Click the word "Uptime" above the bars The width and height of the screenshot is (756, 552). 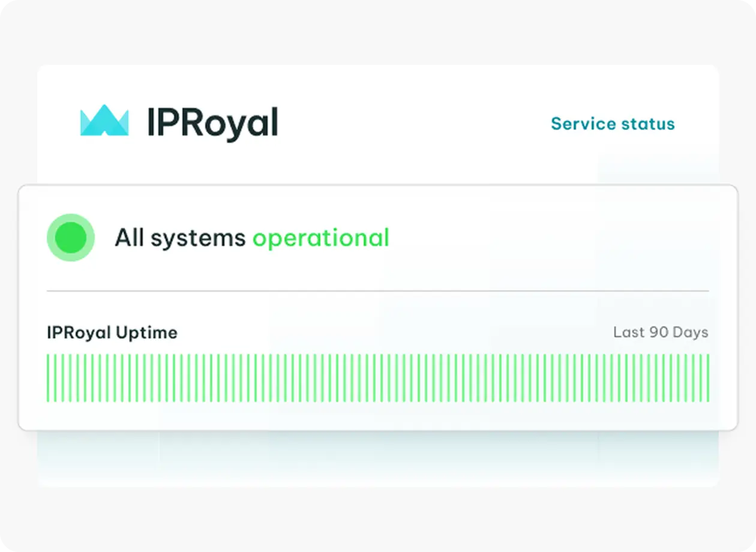tap(146, 333)
